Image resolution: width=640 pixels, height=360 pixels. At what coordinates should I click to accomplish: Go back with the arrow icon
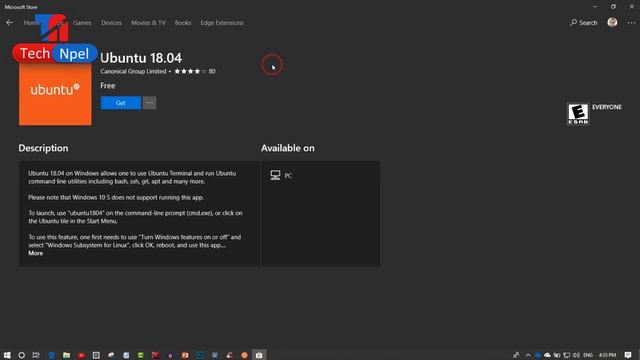tap(9, 23)
